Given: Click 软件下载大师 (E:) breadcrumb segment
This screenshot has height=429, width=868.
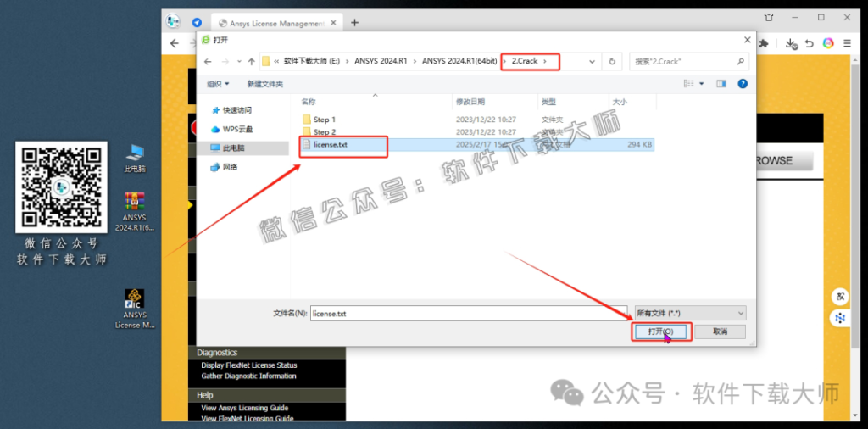Looking at the screenshot, I should pyautogui.click(x=311, y=61).
